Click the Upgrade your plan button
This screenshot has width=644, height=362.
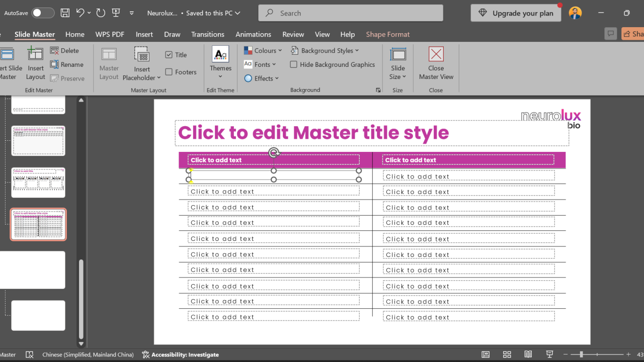[x=516, y=13]
